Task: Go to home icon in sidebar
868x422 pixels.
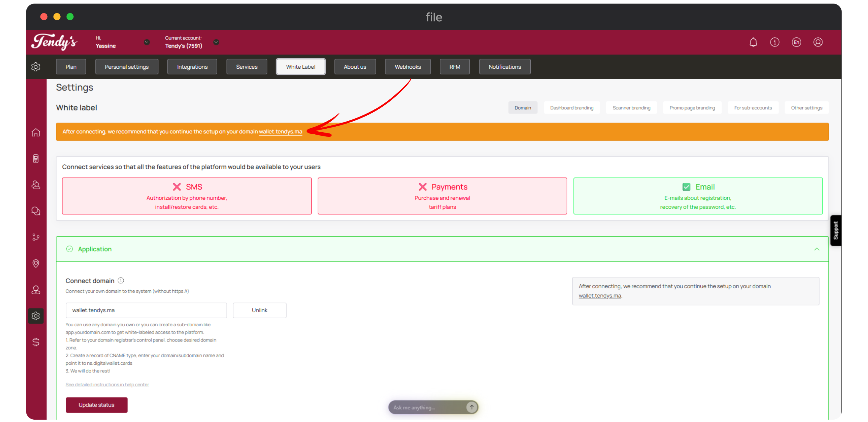Action: (x=36, y=133)
